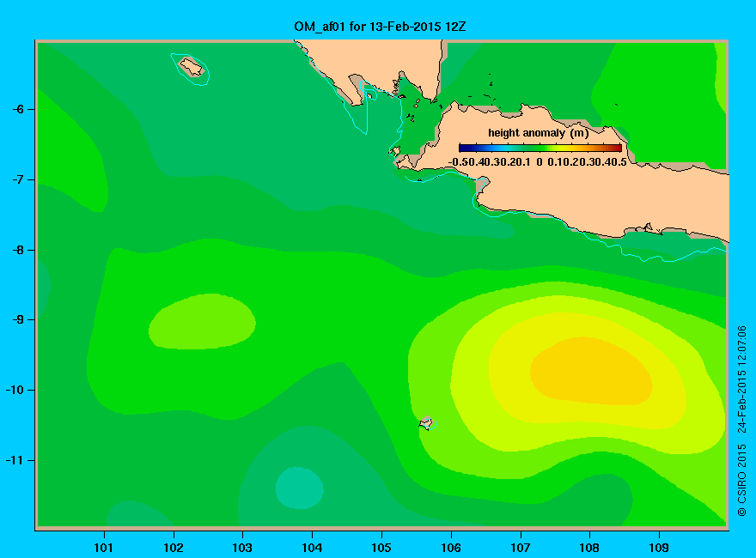
Task: Click the x-axis label 103
Action: pos(242,548)
